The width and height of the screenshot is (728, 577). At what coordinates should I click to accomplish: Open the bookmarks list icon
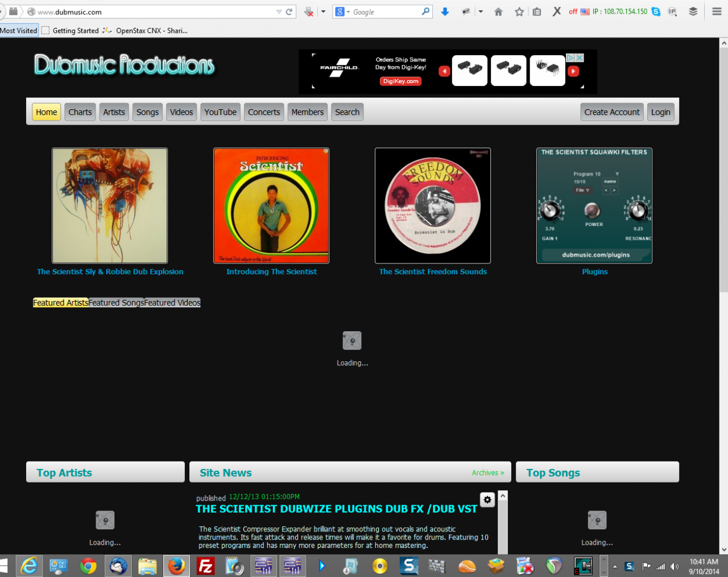coord(537,11)
